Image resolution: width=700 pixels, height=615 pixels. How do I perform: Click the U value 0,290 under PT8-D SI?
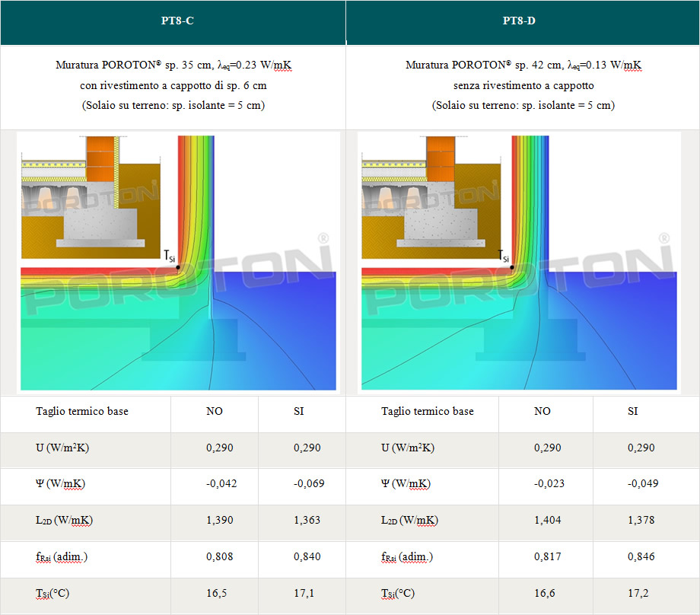641,448
